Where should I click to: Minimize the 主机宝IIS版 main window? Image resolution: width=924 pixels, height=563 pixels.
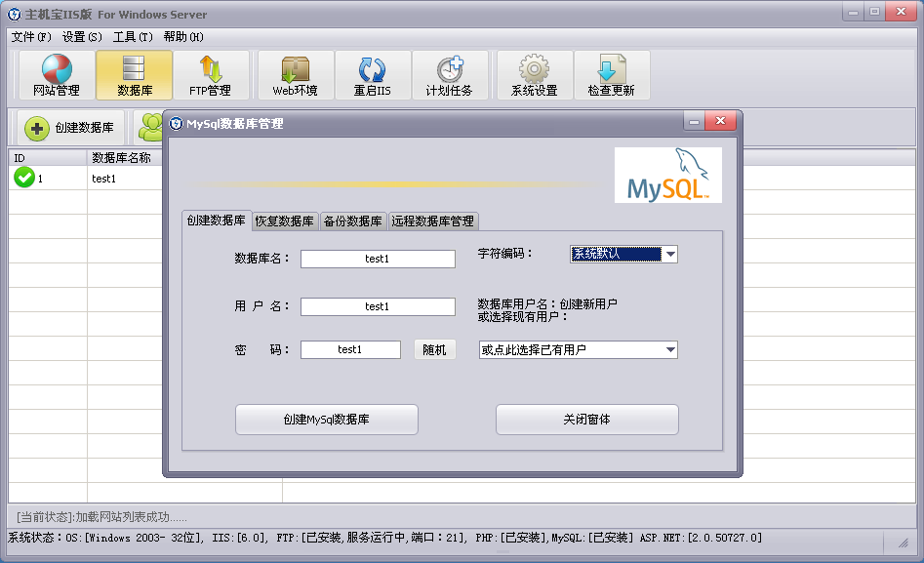coord(853,12)
